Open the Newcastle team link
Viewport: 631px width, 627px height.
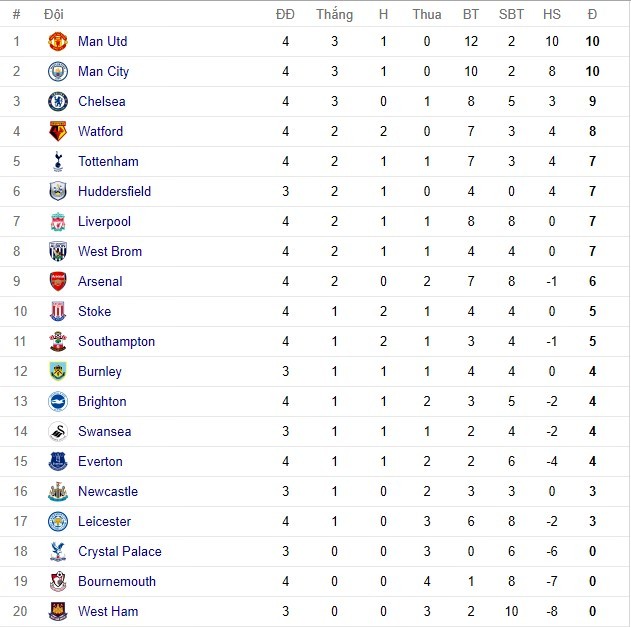(108, 491)
